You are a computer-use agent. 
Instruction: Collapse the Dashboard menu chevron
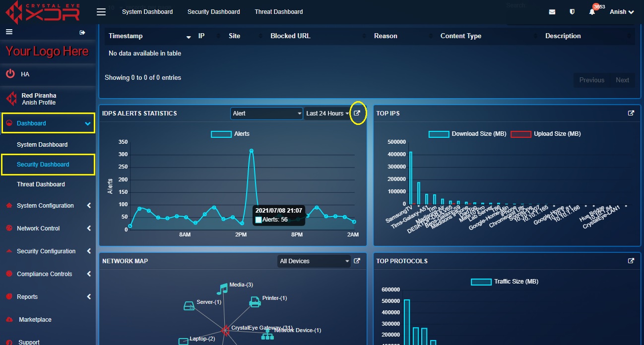pyautogui.click(x=88, y=123)
